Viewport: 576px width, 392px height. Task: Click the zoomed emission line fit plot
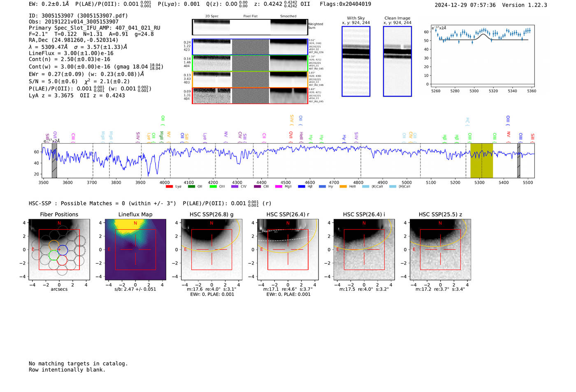pyautogui.click(x=483, y=56)
